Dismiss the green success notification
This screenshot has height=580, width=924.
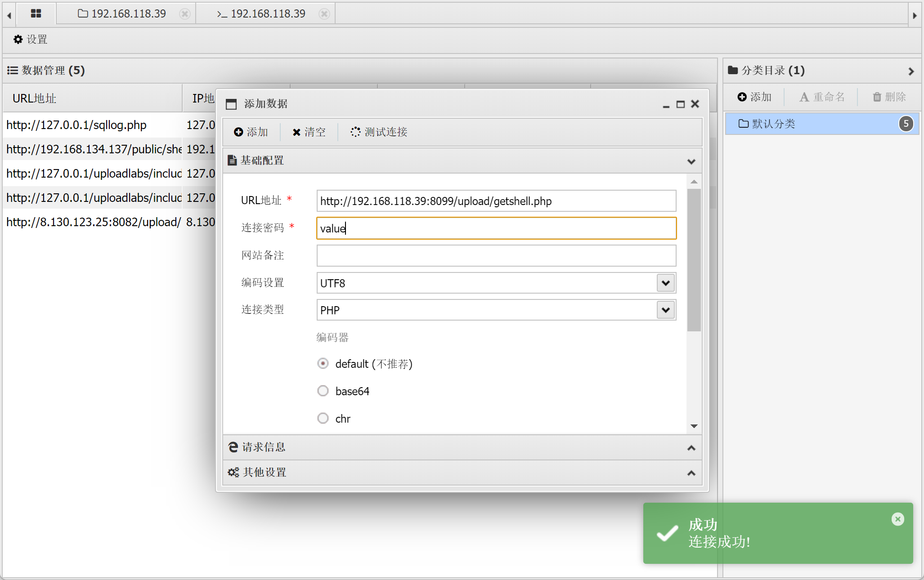pos(897,519)
